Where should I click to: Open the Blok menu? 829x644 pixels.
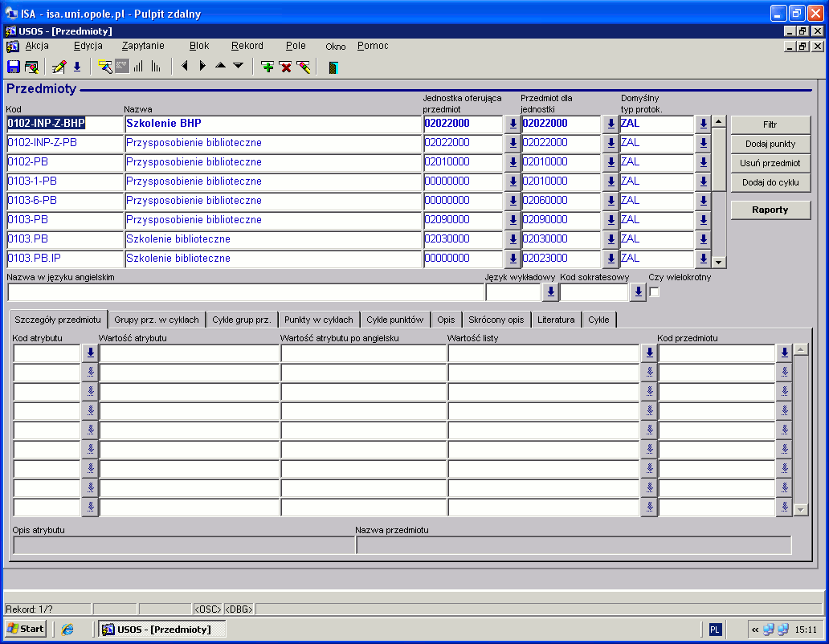coord(199,46)
